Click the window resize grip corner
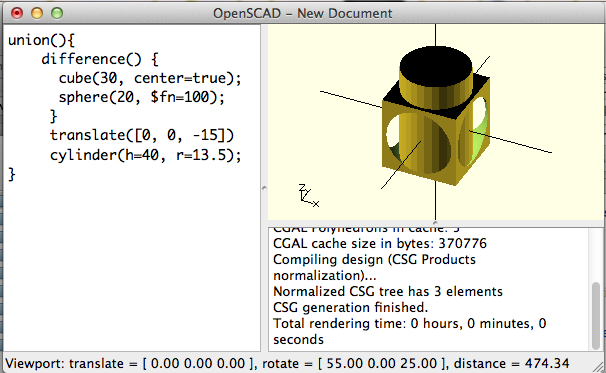The width and height of the screenshot is (606, 373). coord(599,366)
